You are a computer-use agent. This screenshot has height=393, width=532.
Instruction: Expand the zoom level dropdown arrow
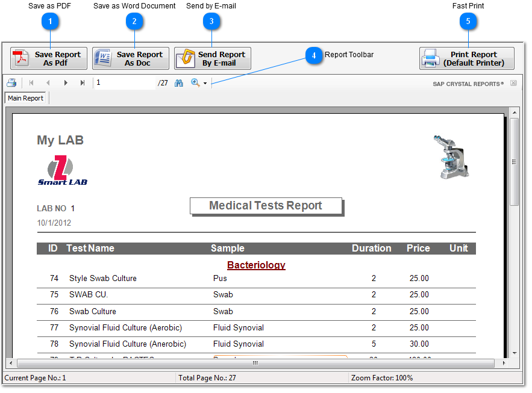205,84
